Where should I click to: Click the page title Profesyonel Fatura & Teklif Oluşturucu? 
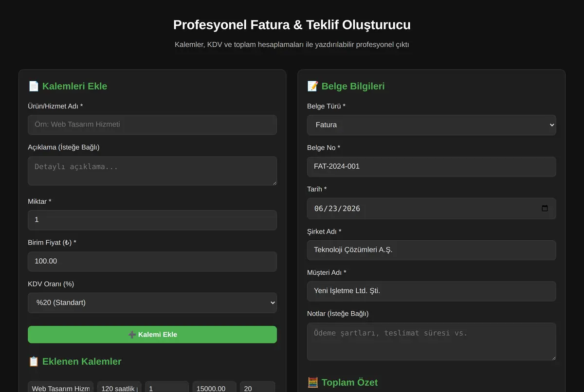pyautogui.click(x=292, y=25)
